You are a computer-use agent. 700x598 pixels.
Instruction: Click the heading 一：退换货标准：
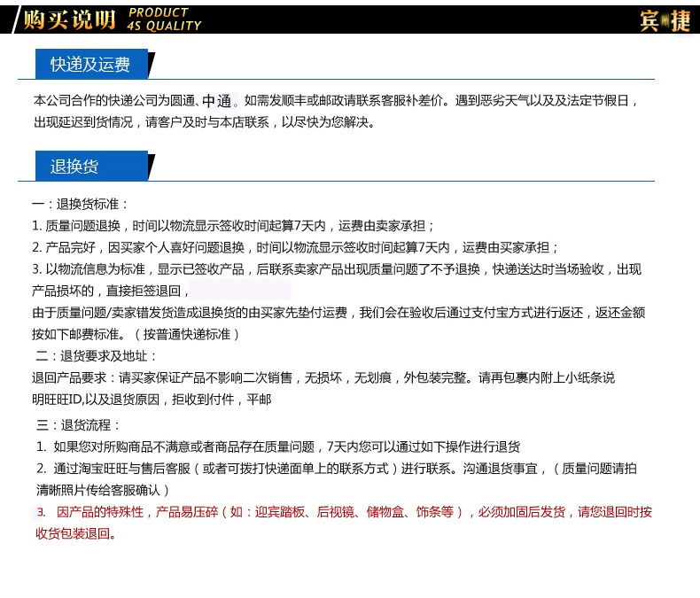pyautogui.click(x=81, y=205)
